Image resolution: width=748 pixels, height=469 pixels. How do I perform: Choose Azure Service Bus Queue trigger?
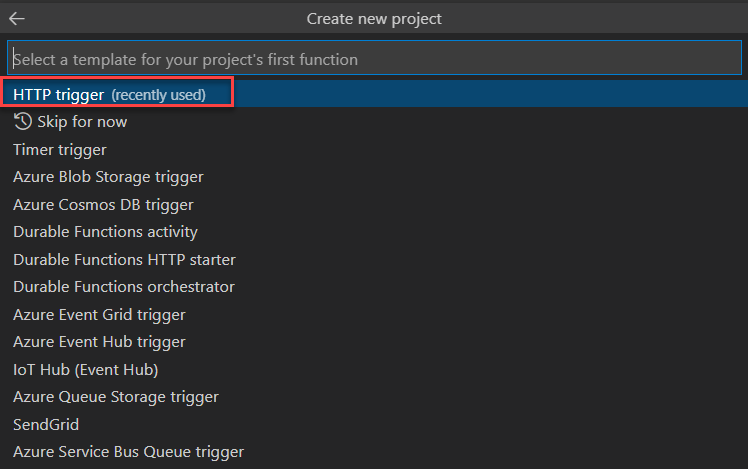128,452
